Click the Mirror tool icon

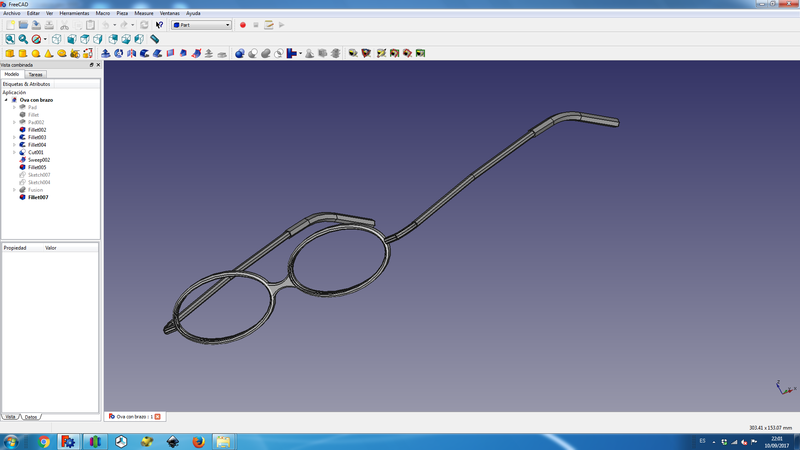click(132, 53)
